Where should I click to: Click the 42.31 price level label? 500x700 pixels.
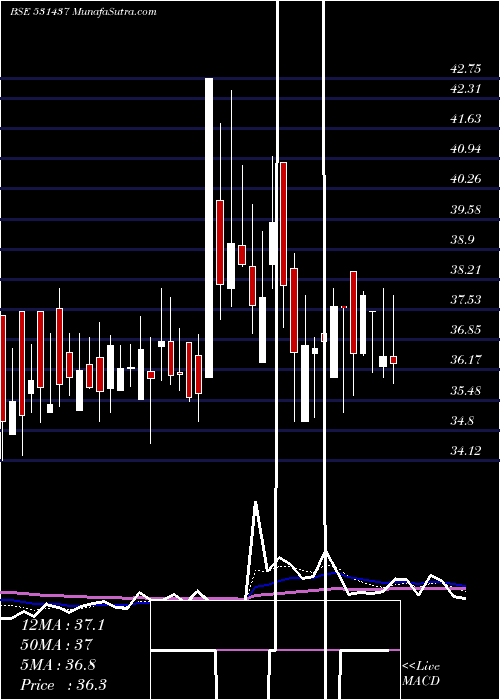(466, 89)
